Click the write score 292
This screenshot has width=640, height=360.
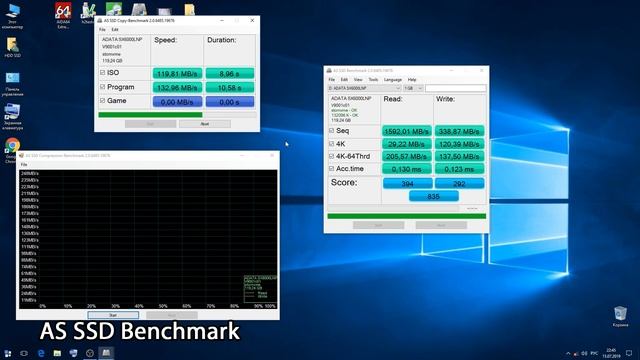tap(459, 183)
